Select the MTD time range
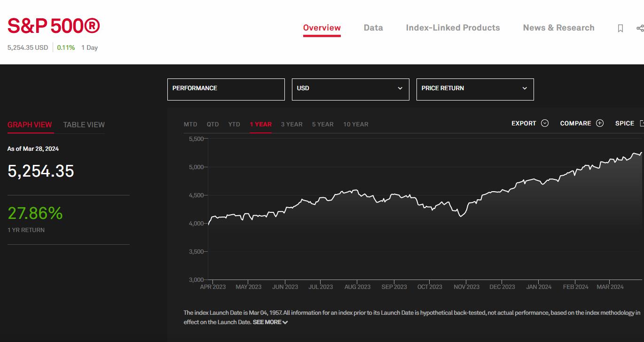 tap(190, 124)
